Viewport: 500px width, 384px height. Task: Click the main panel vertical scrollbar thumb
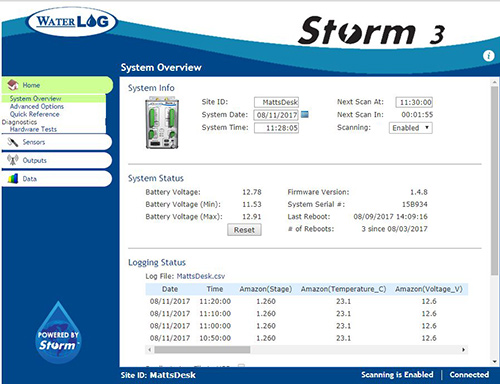point(494,181)
